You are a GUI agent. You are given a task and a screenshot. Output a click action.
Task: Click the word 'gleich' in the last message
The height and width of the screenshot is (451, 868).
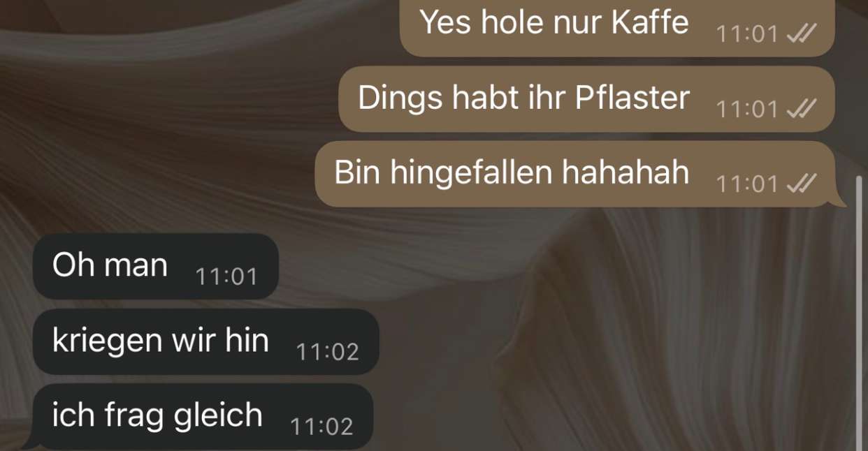[x=218, y=417]
